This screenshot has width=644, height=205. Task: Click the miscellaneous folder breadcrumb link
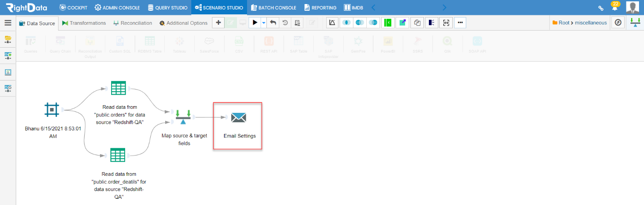(591, 22)
